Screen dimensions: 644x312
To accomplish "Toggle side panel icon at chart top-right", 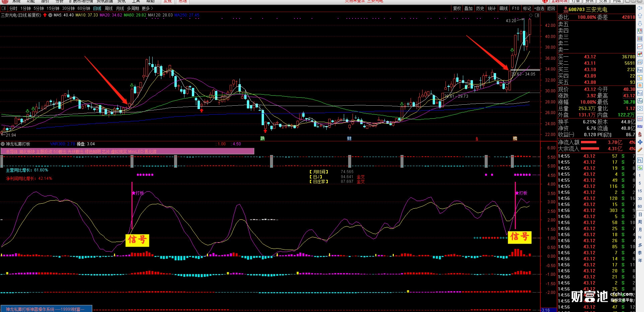I will pyautogui.click(x=537, y=15).
